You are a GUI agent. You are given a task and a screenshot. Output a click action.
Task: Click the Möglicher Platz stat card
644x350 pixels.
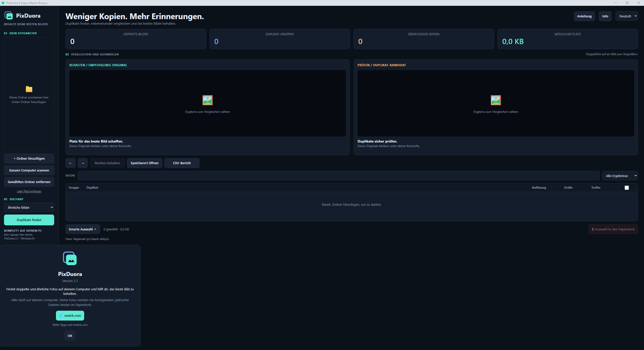click(x=568, y=39)
